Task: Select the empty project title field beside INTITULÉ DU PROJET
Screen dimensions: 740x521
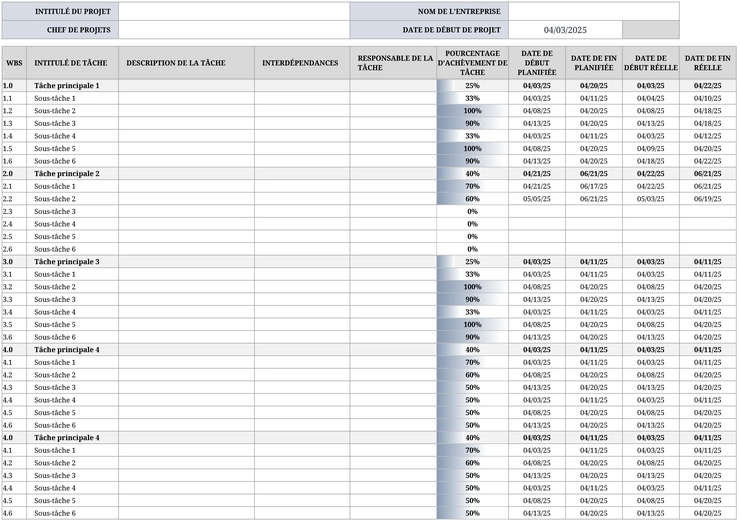Action: pos(234,11)
